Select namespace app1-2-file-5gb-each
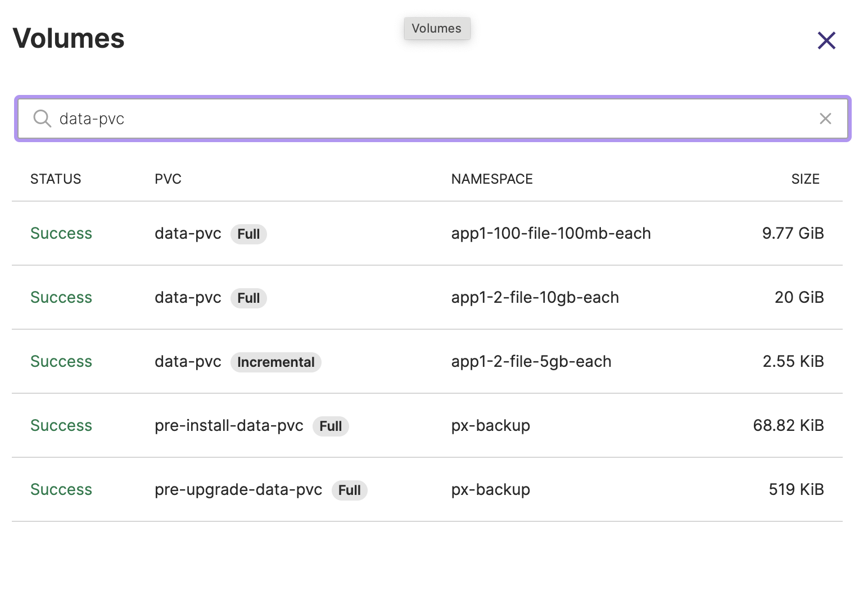Viewport: 868px width, 591px height. coord(531,362)
